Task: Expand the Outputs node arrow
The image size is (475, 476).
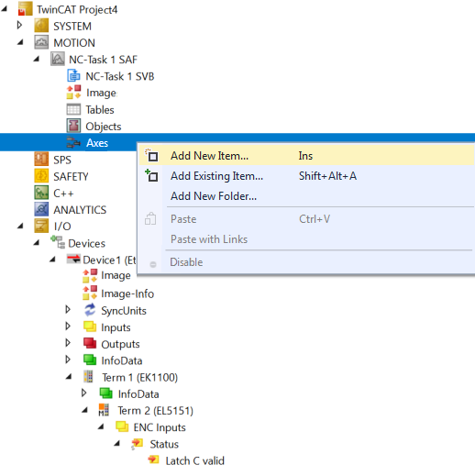Action: [68, 343]
